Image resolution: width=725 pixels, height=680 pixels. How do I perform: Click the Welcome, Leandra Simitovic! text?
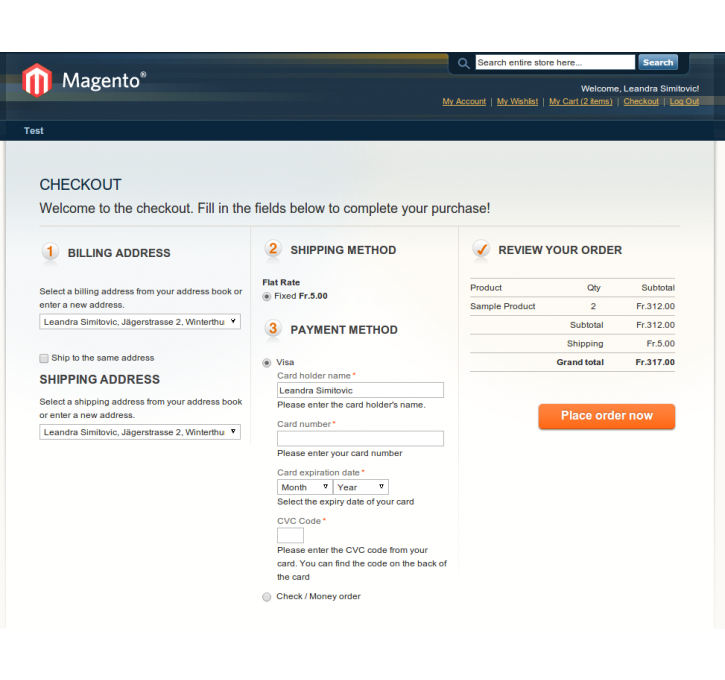click(640, 89)
